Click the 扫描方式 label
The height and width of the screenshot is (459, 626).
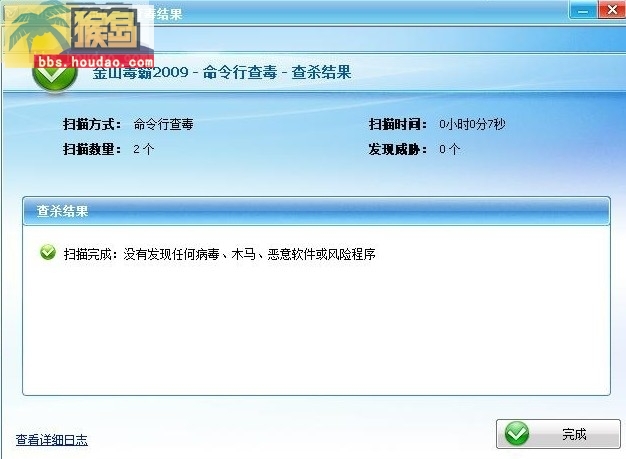[x=92, y=124]
